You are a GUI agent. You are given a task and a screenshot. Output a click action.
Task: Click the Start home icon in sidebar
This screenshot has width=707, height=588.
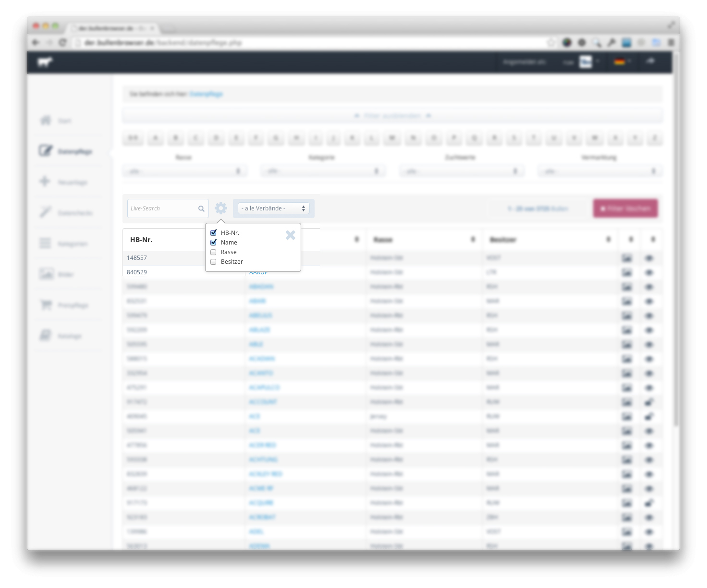click(46, 120)
